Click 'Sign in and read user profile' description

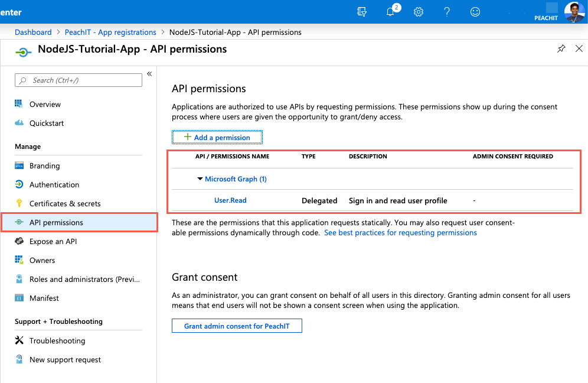[x=398, y=201]
